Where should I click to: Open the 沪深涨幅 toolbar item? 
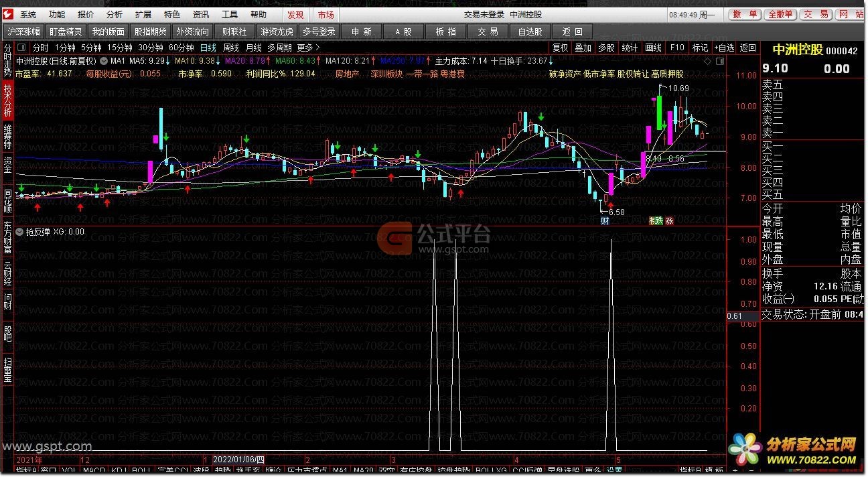coord(23,31)
